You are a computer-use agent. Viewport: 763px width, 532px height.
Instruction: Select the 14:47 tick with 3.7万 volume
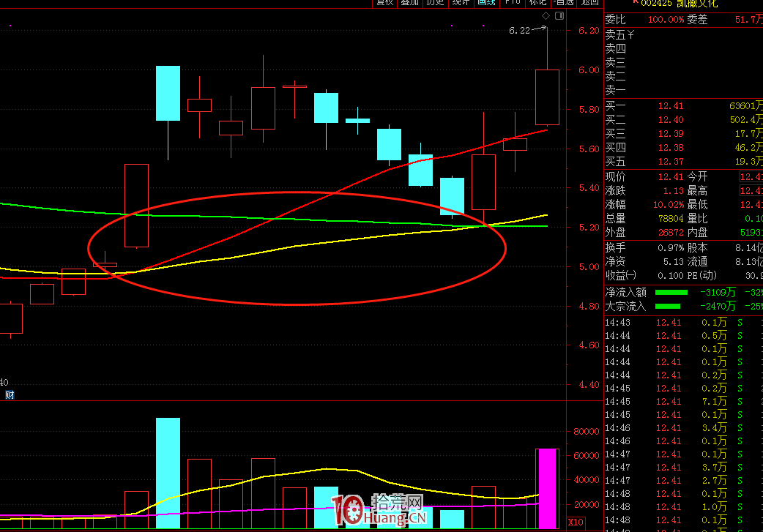683,468
